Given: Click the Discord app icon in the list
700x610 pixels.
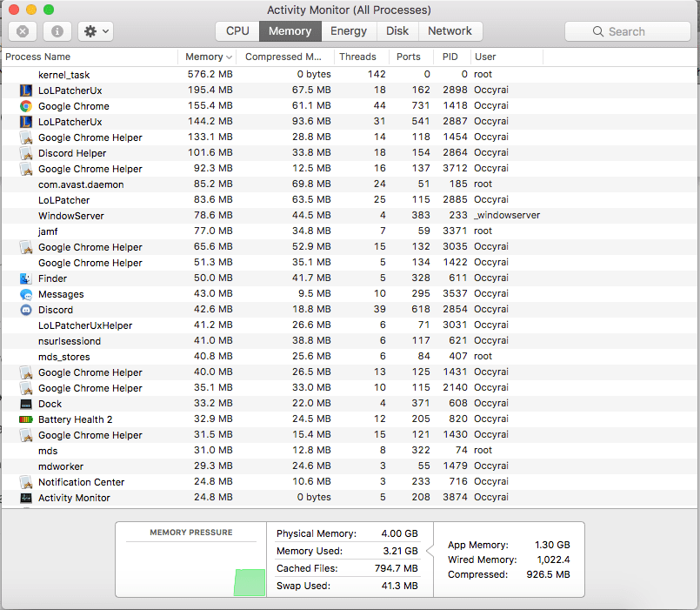Looking at the screenshot, I should (x=23, y=310).
